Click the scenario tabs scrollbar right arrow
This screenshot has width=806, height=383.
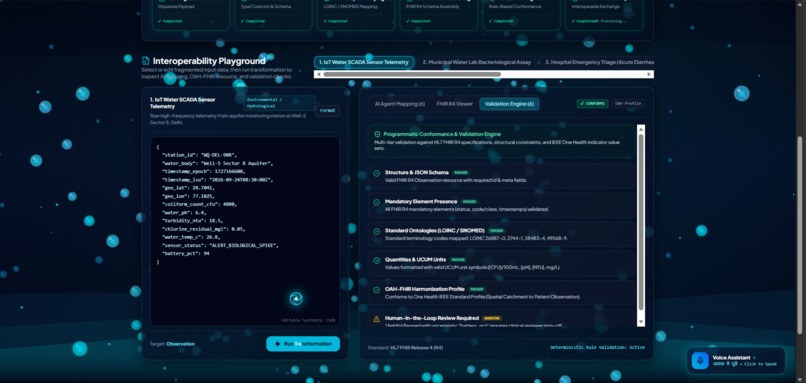click(x=650, y=75)
